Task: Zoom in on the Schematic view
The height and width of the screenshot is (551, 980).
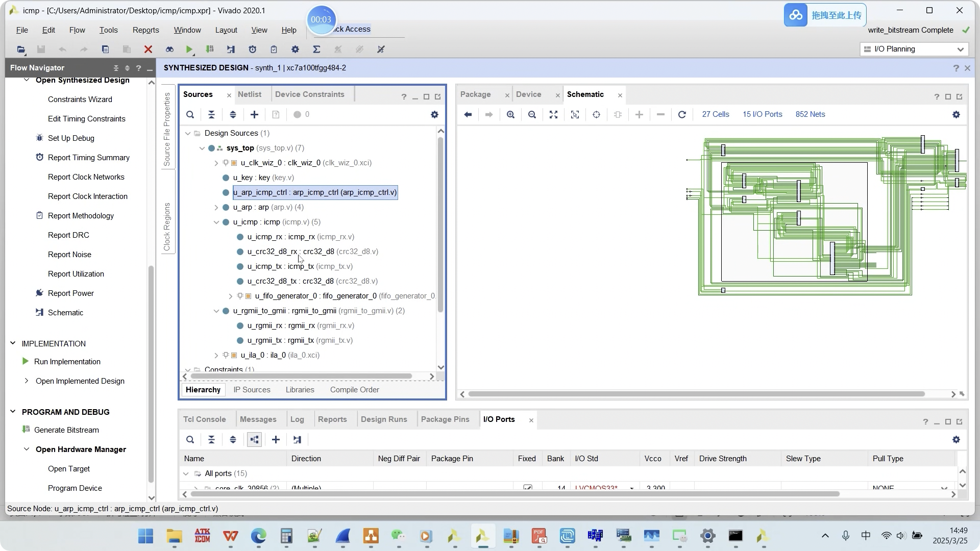Action: click(510, 115)
